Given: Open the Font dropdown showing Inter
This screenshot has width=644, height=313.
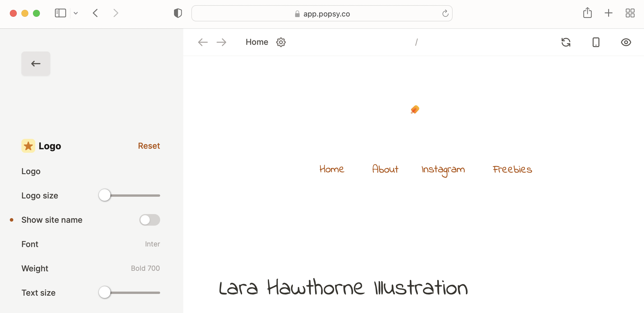Looking at the screenshot, I should coord(152,244).
